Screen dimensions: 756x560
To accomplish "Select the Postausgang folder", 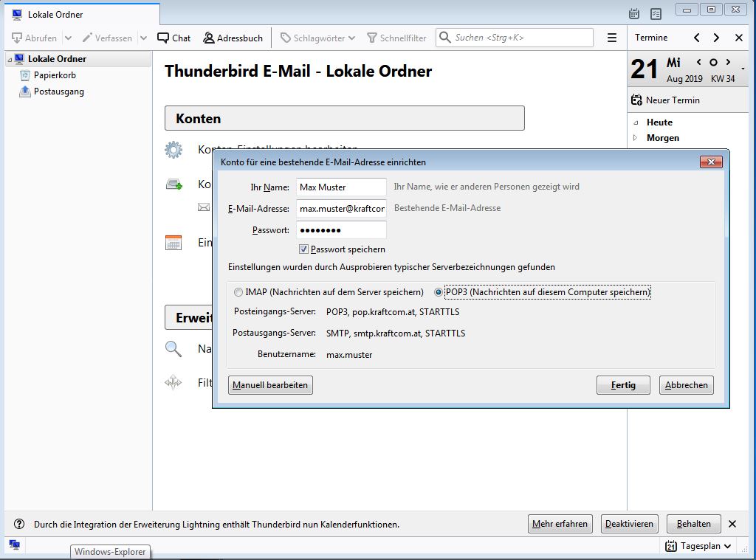I will tap(58, 91).
